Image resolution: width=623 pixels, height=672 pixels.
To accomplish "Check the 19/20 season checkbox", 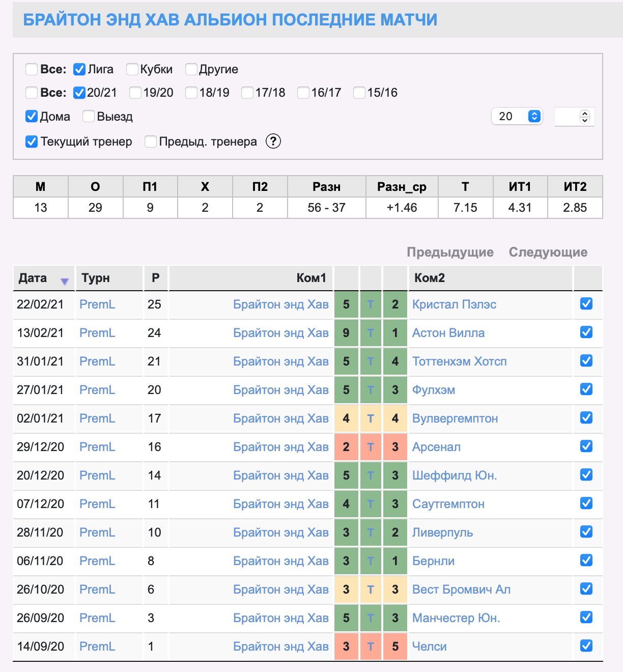I will click(135, 93).
